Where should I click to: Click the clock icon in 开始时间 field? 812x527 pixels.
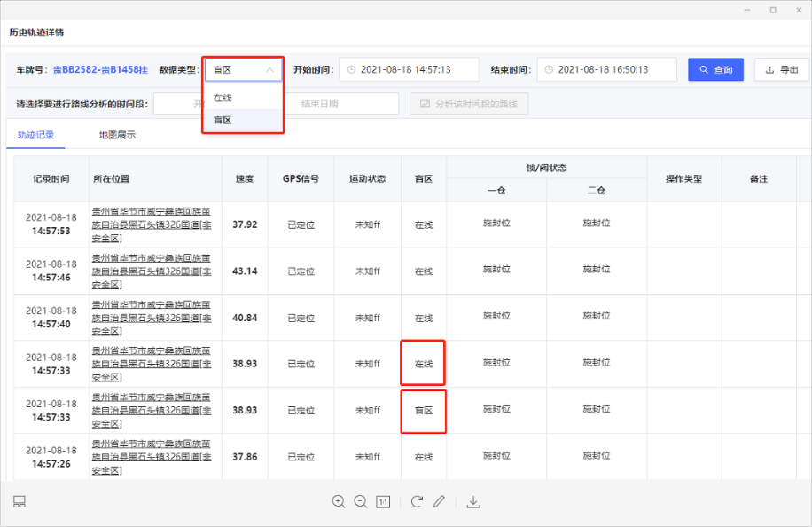351,69
